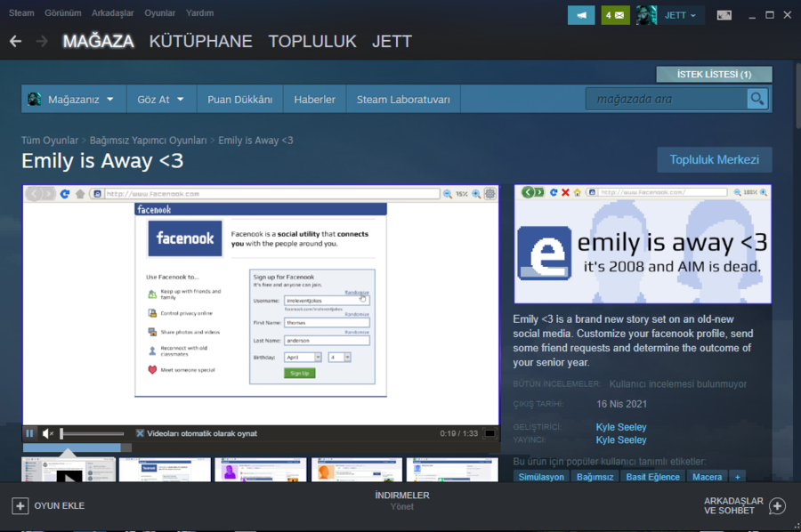Open the Yardım menu
The image size is (801, 532).
coord(199,12)
